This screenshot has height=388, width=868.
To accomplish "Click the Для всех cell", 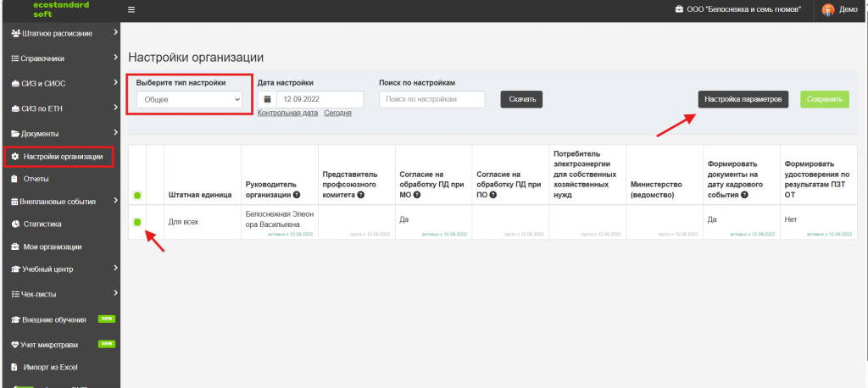I will tap(202, 222).
